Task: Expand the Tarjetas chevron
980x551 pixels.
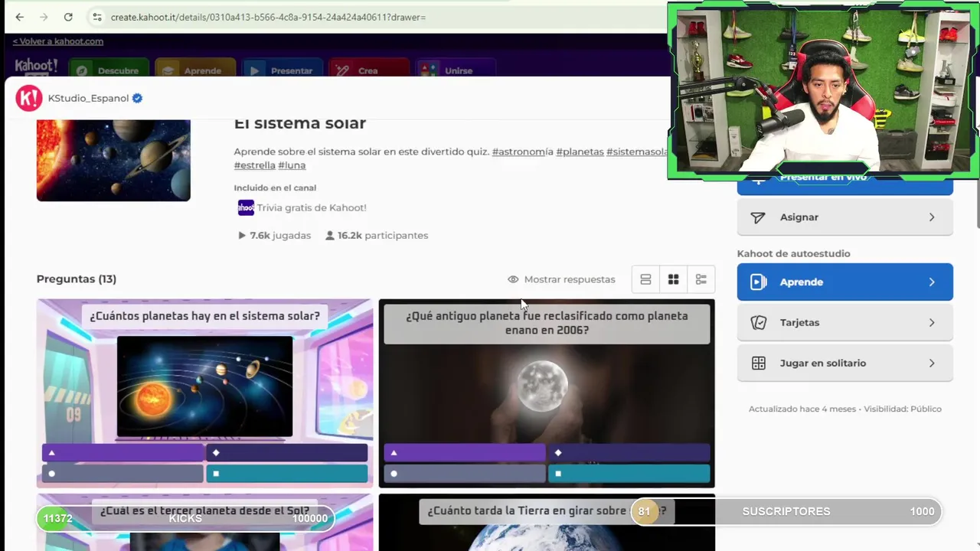Action: coord(932,322)
